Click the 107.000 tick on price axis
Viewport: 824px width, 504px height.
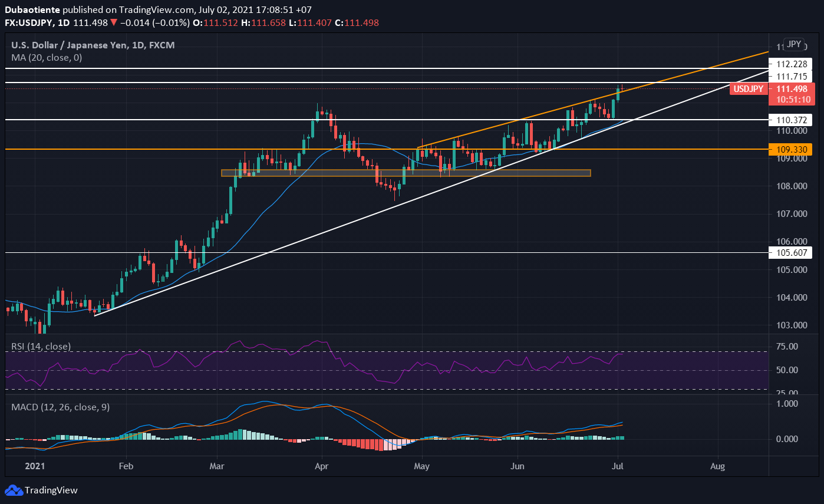click(x=791, y=214)
